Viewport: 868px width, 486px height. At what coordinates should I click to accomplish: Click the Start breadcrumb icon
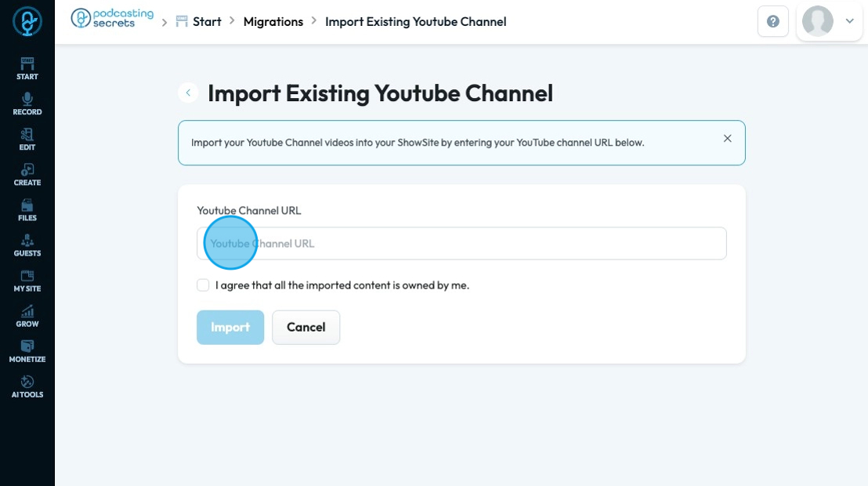(x=182, y=22)
